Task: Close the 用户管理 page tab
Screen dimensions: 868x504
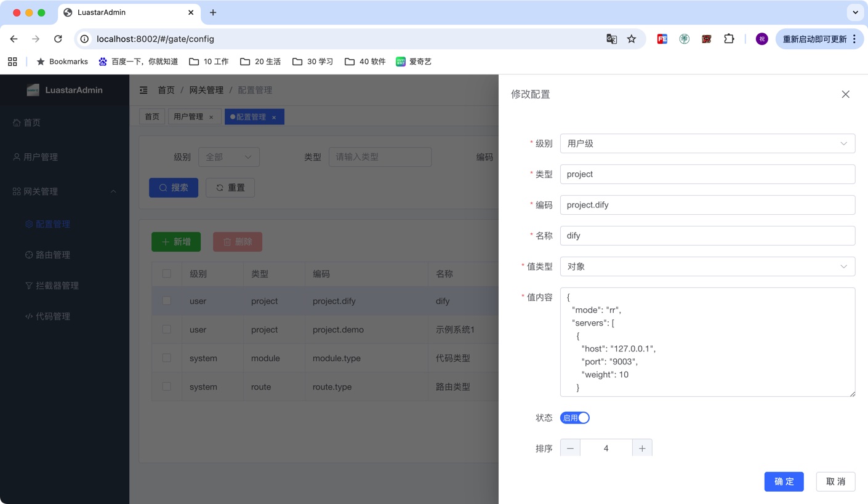Action: 211,117
